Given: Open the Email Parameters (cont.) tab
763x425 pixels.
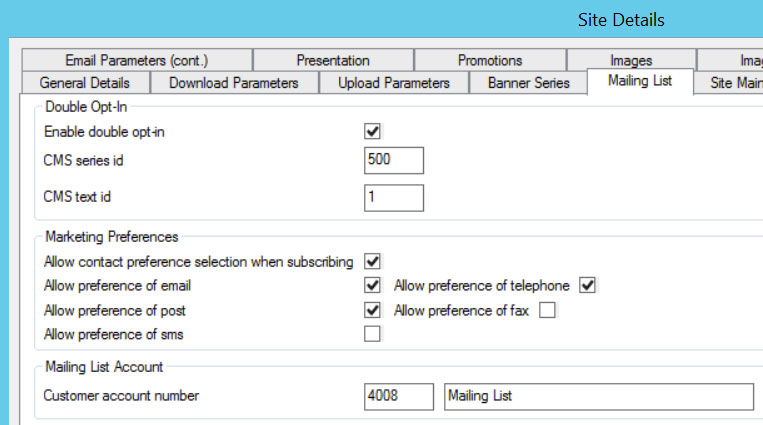Looking at the screenshot, I should [x=137, y=60].
